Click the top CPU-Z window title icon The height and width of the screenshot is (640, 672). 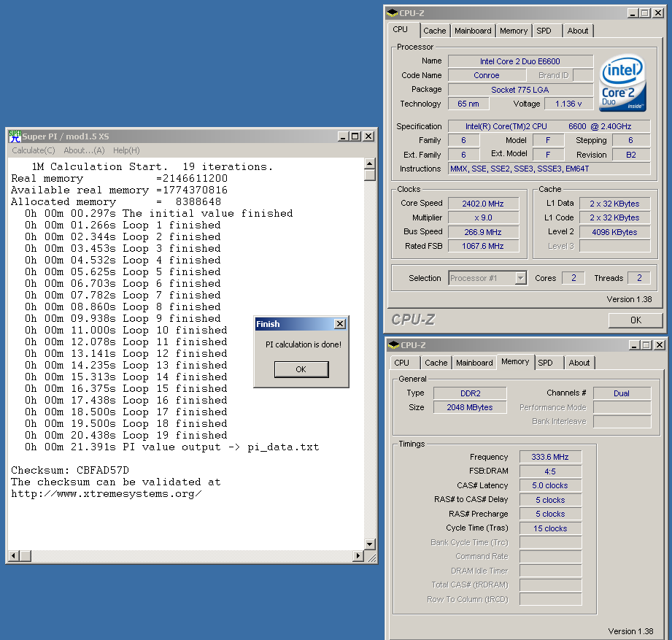[x=392, y=13]
